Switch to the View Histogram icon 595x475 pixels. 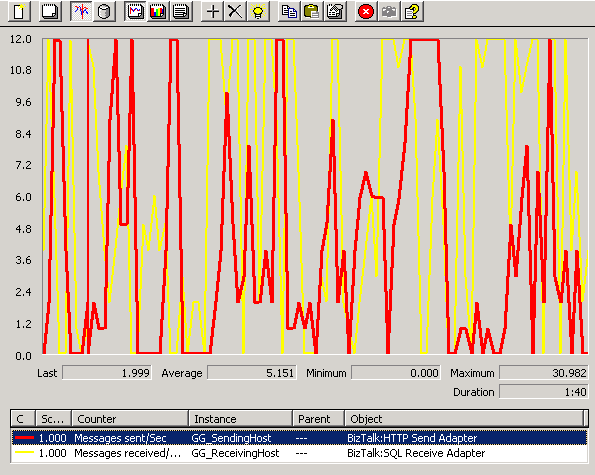(x=158, y=12)
